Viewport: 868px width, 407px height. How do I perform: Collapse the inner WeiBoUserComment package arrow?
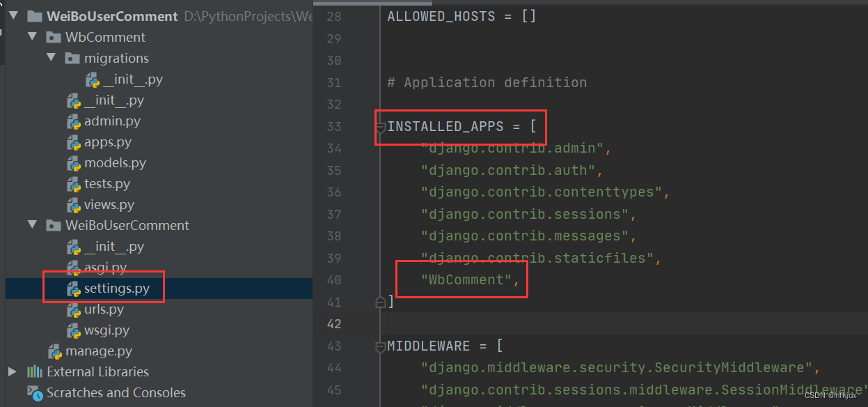point(32,224)
